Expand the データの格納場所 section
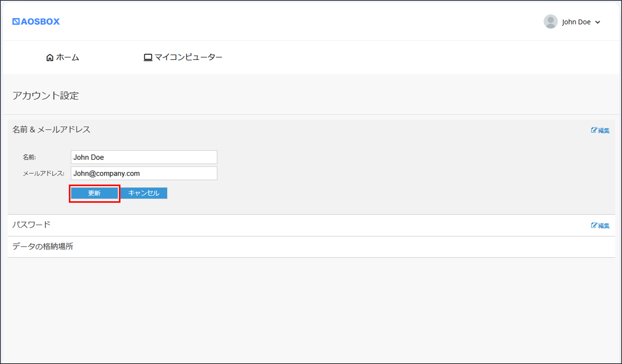 (311, 247)
